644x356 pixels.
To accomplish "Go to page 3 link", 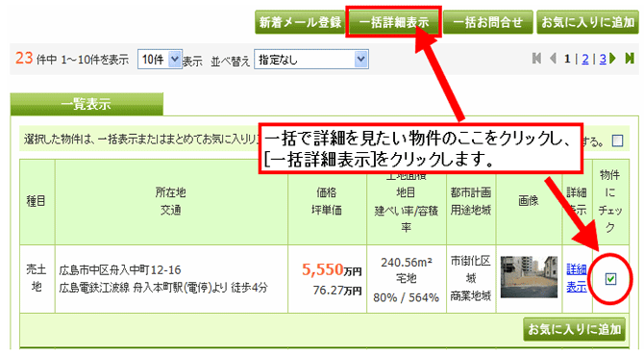I will (x=603, y=59).
